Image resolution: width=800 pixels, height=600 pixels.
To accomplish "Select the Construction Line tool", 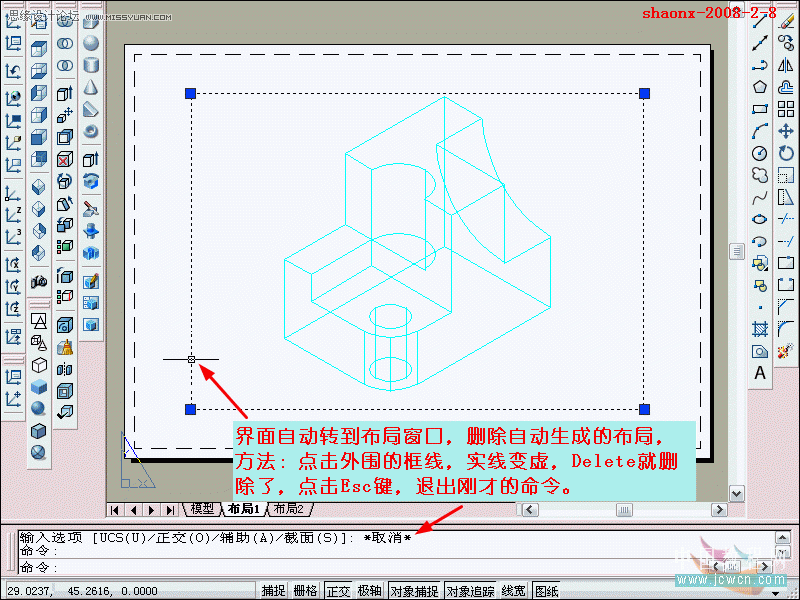I will click(x=760, y=43).
